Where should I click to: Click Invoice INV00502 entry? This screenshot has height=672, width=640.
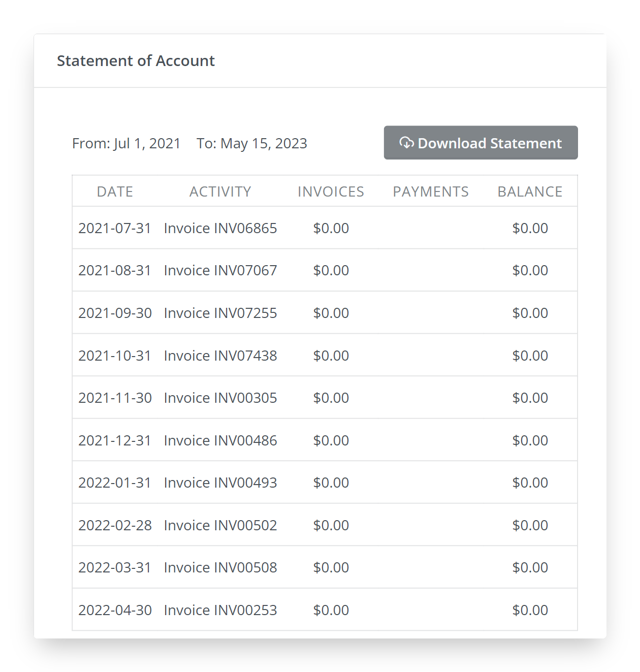(x=220, y=525)
